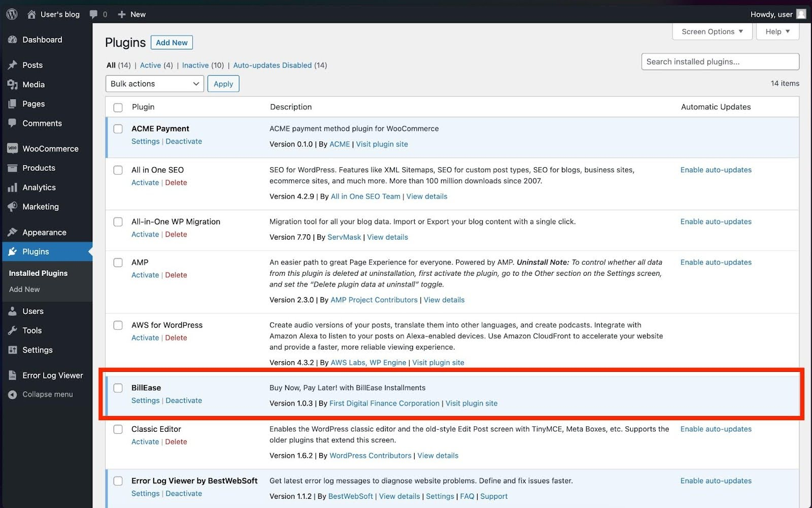Click the Appearance paintbrush icon
The image size is (812, 508).
pos(13,232)
